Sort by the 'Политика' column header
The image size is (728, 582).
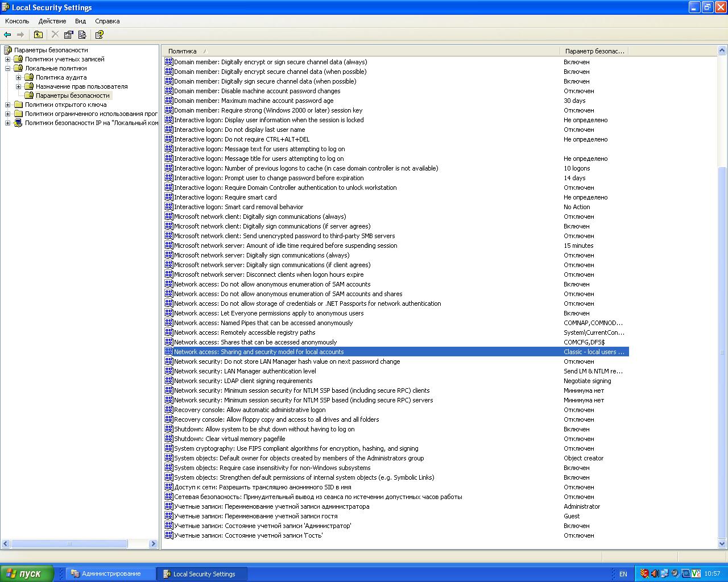point(182,51)
